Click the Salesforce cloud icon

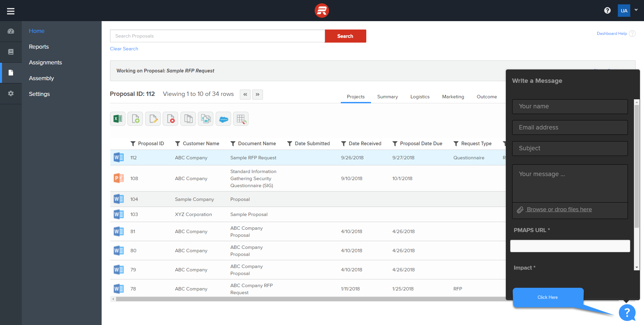pos(223,119)
